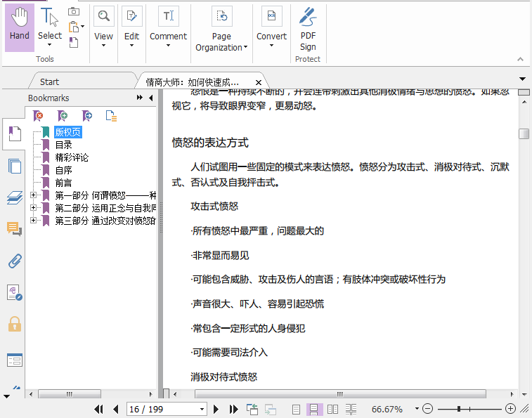
Task: Expand the 第二部分 bookmark node
Action: [x=33, y=208]
